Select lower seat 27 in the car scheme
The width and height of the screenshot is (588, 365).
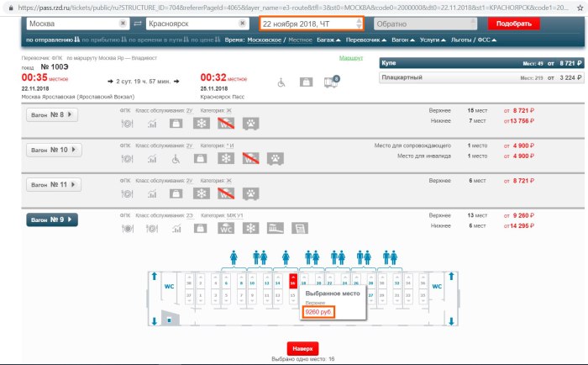coord(370,296)
